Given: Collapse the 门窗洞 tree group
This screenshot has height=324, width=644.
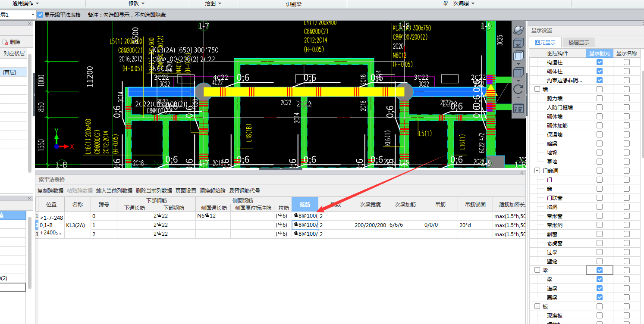Looking at the screenshot, I should tap(537, 171).
